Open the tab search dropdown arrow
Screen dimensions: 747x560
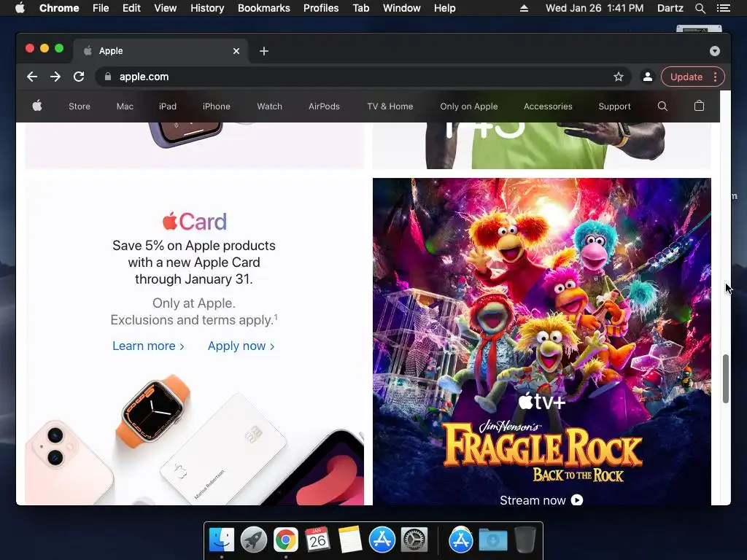click(715, 51)
